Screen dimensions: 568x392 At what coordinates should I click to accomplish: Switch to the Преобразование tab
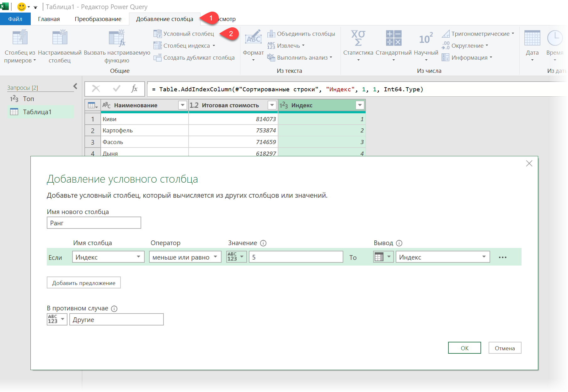[98, 19]
